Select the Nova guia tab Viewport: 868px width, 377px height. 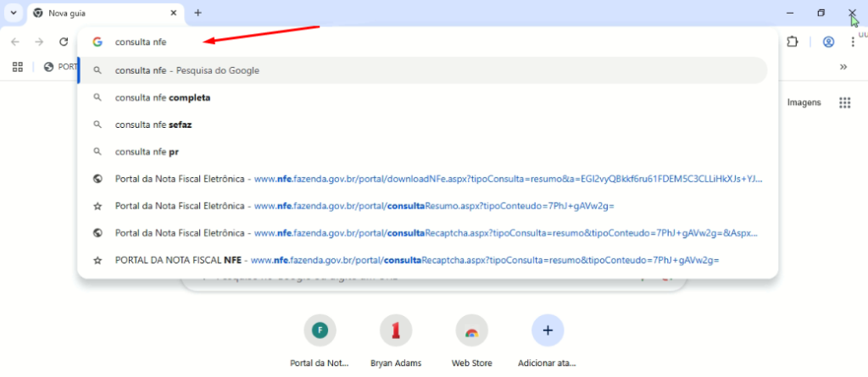tap(104, 13)
